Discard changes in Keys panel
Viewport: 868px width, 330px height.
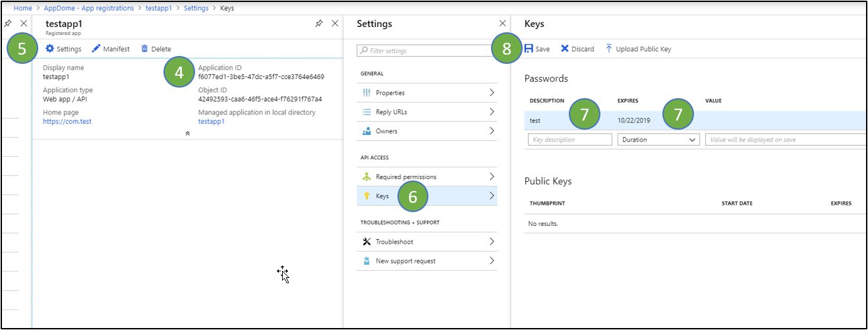(x=577, y=49)
